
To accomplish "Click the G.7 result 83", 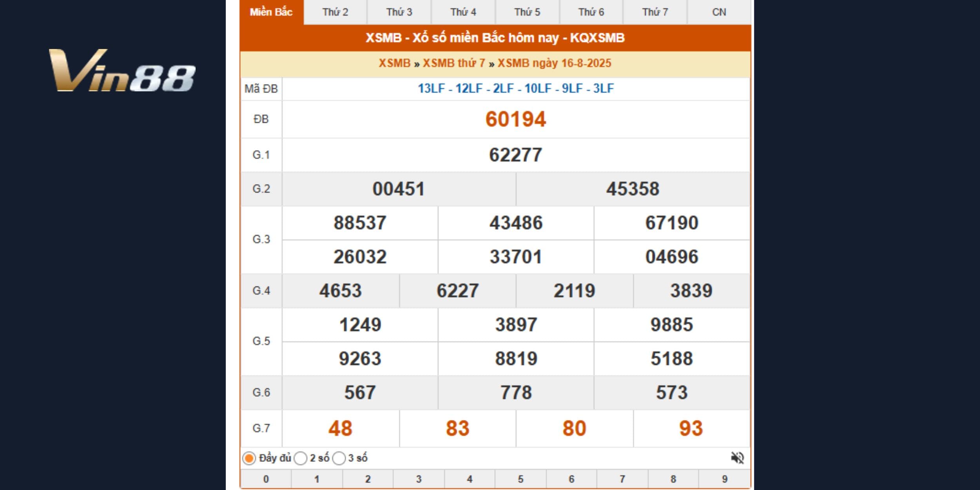I will pyautogui.click(x=457, y=428).
